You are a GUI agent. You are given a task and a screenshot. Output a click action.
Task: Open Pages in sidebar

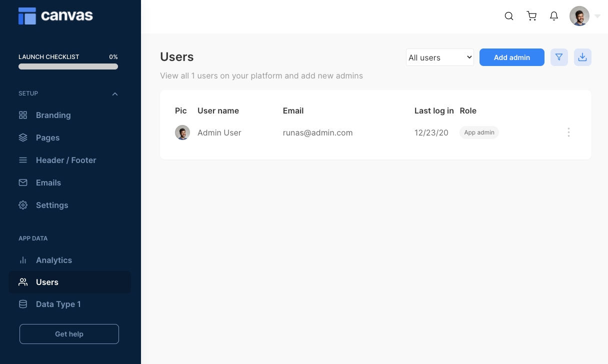(47, 137)
